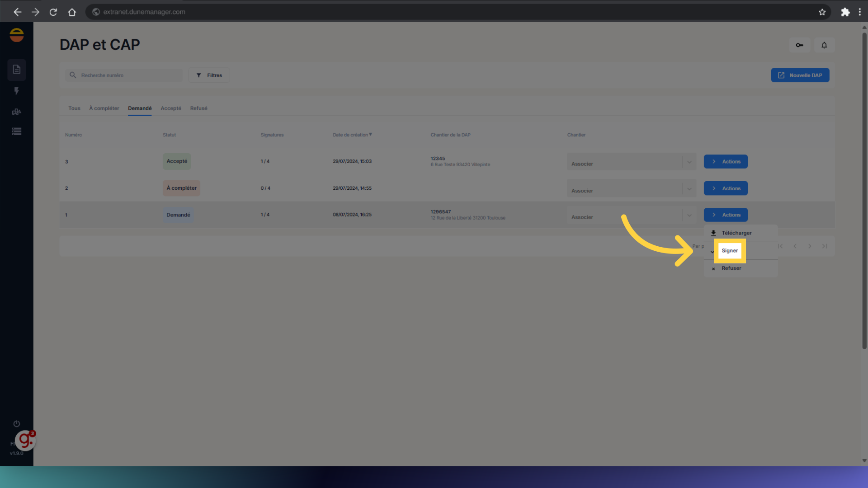Open the key icon button

point(799,45)
